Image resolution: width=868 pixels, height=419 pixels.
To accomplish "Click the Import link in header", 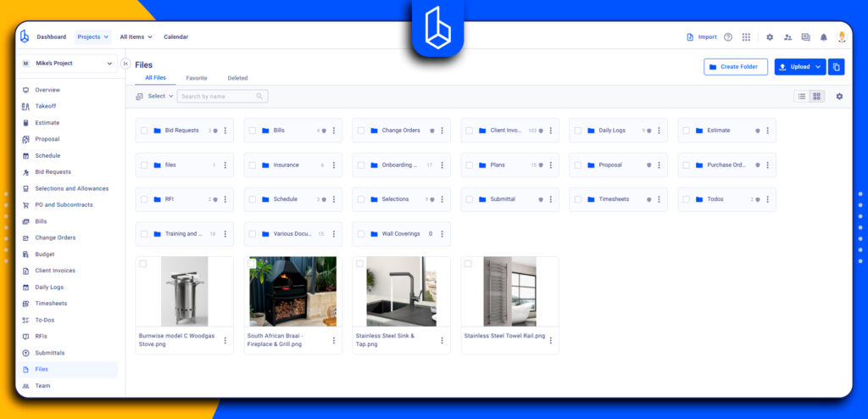I will (x=701, y=37).
